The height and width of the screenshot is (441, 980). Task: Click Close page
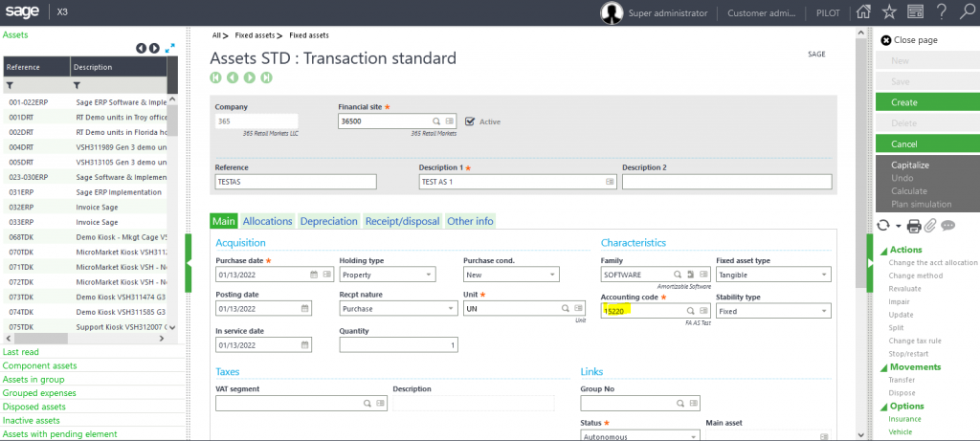pyautogui.click(x=909, y=40)
